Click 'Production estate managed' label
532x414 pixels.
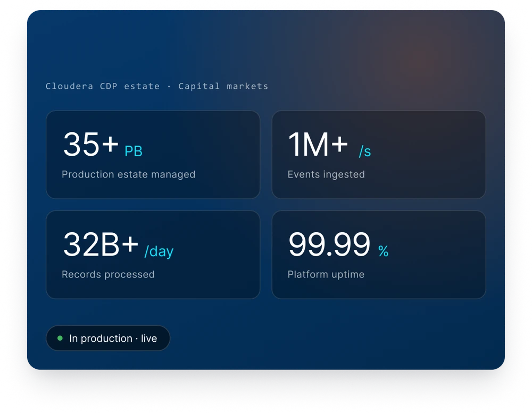click(129, 174)
